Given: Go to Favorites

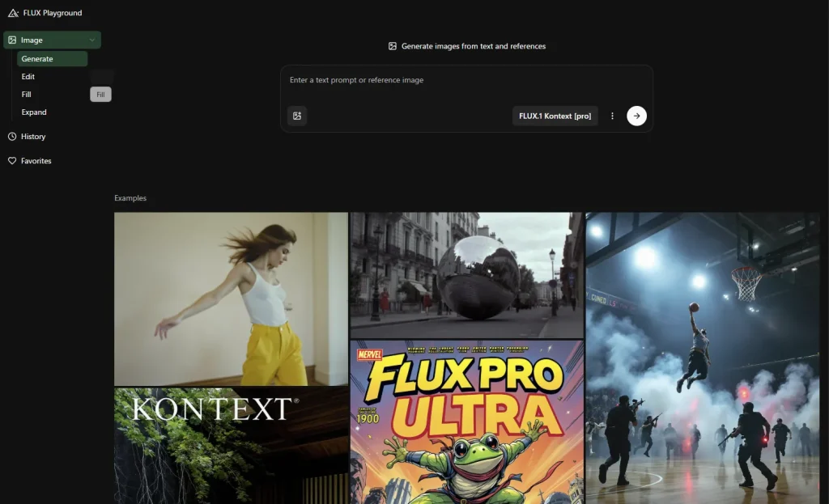Looking at the screenshot, I should pyautogui.click(x=36, y=161).
